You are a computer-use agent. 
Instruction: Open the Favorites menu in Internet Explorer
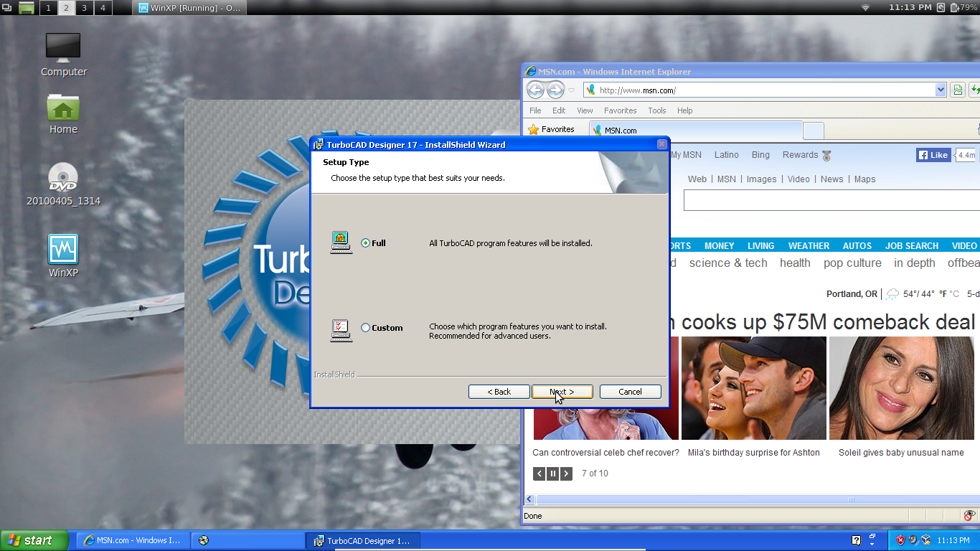pyautogui.click(x=620, y=110)
